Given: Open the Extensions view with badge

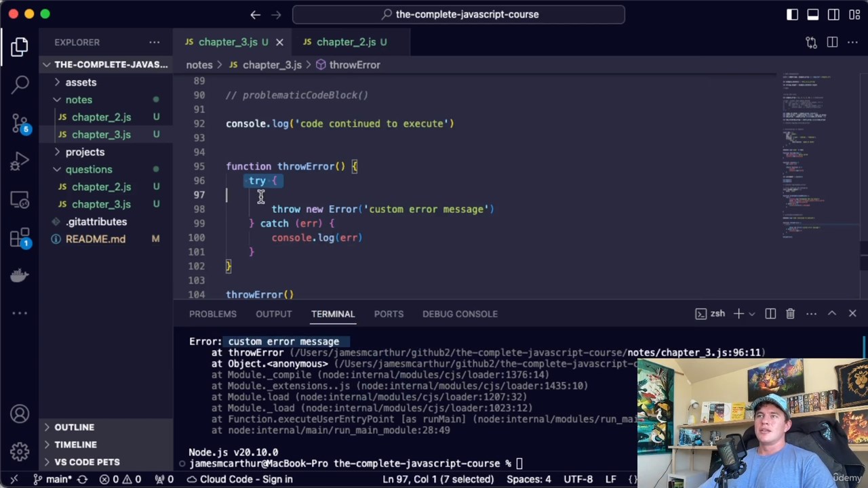Looking at the screenshot, I should (19, 238).
